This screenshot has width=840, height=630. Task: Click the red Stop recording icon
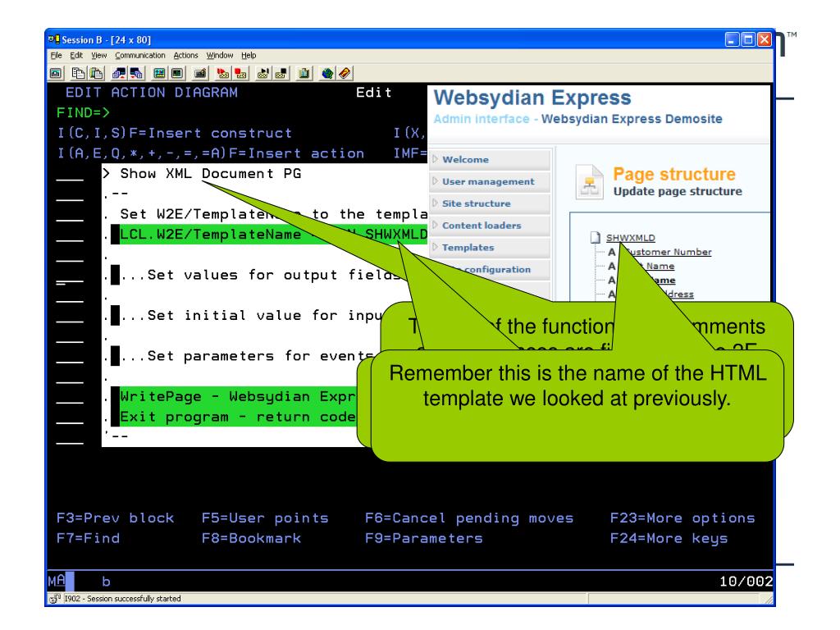pos(240,73)
